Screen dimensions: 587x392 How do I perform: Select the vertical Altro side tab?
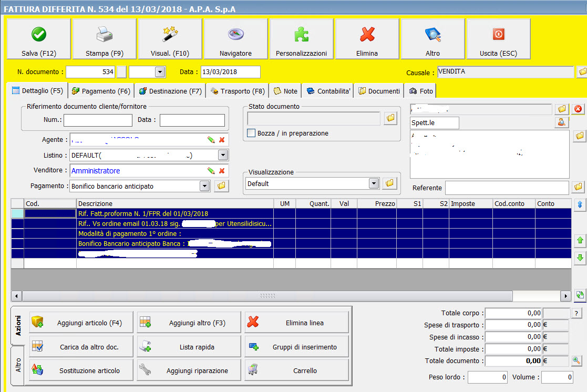click(x=17, y=365)
